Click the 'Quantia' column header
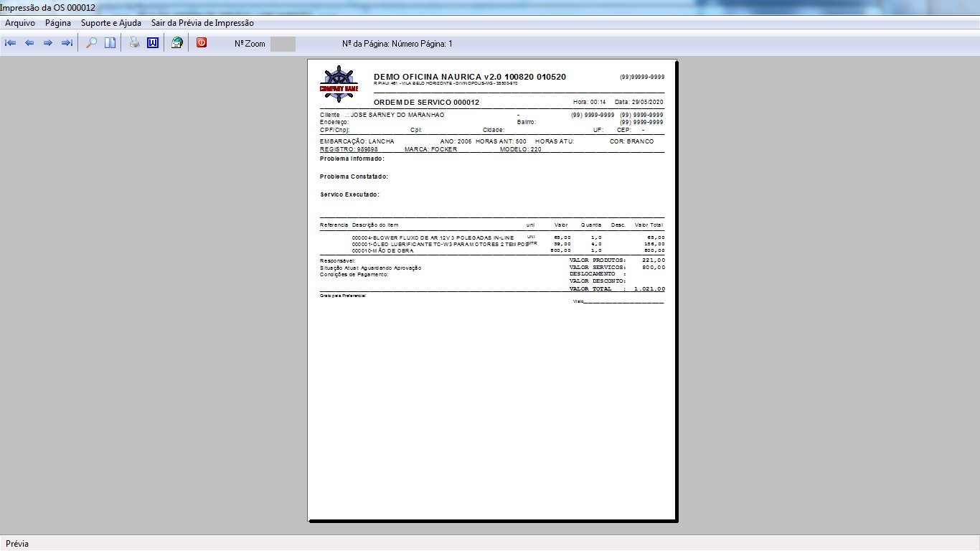Viewport: 980px width, 551px height. 591,225
